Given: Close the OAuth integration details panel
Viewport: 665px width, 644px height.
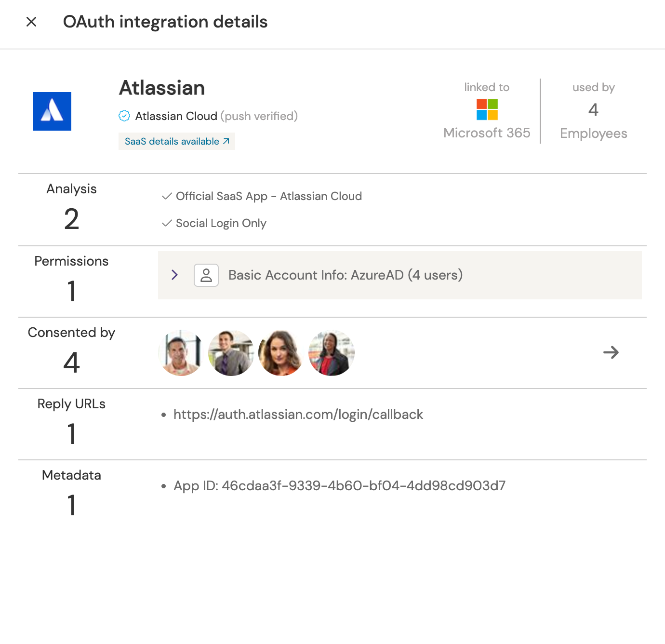Looking at the screenshot, I should coord(31,22).
